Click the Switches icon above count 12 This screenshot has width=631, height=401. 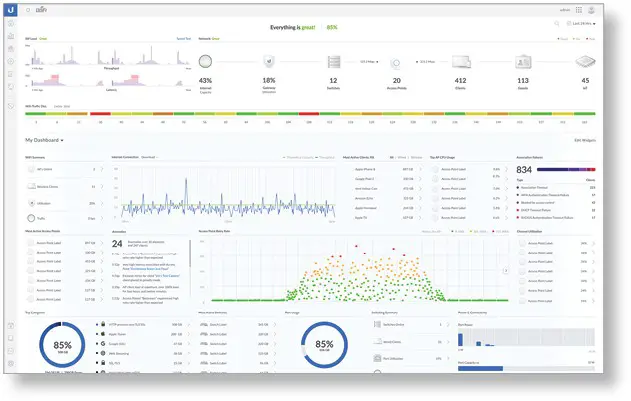pos(334,62)
